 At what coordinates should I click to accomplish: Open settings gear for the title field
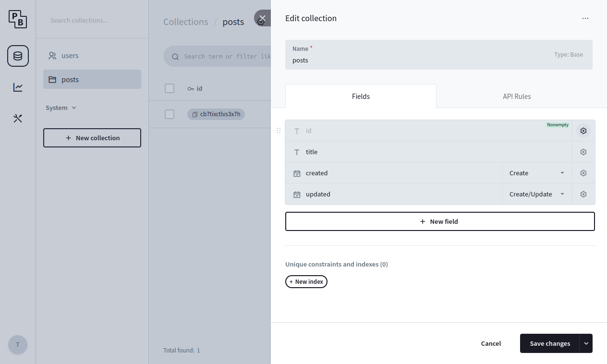pos(583,151)
